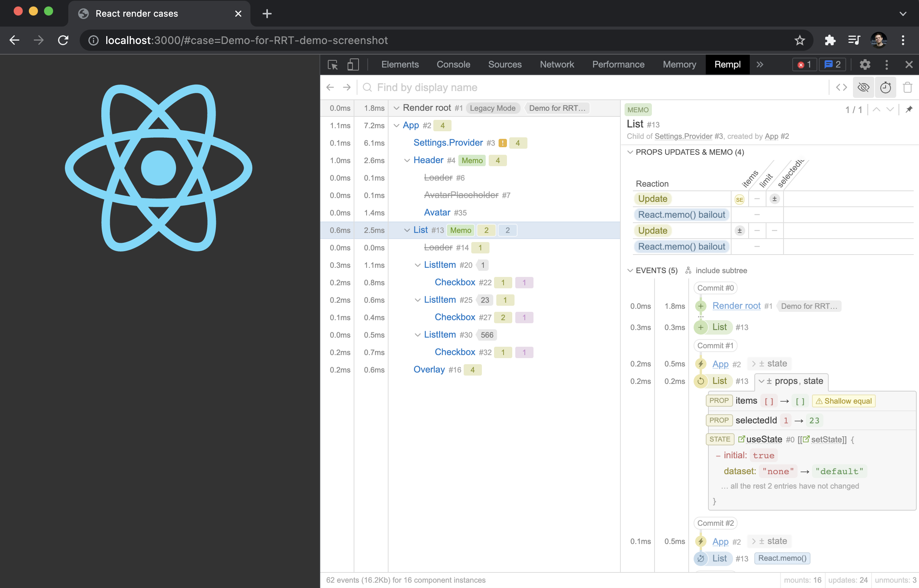Screen dimensions: 919x588
Task: Select the Console tab in DevTools
Action: point(453,64)
